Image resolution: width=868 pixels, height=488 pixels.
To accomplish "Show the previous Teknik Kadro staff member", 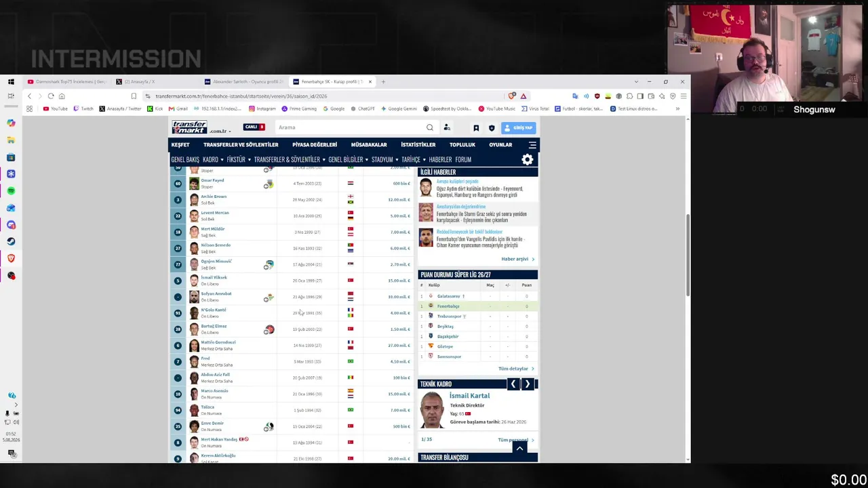I will (x=513, y=384).
